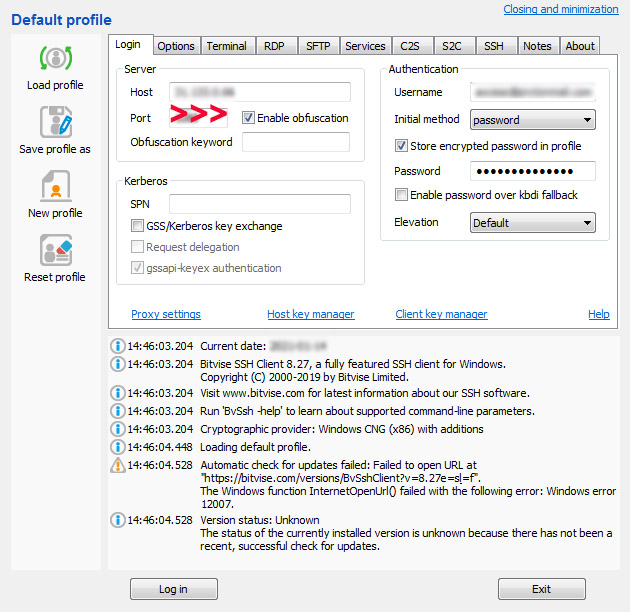This screenshot has height=612, width=630.
Task: Click info icon beside Visit www.bitvise.com entry
Action: 118,393
